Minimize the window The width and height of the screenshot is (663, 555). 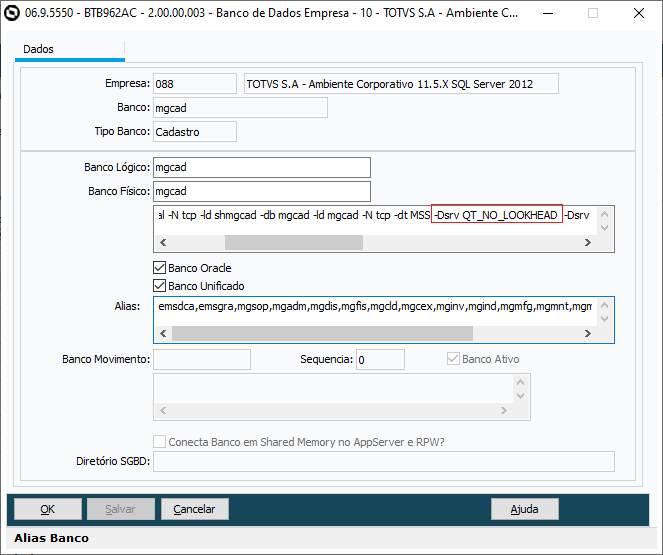point(548,14)
